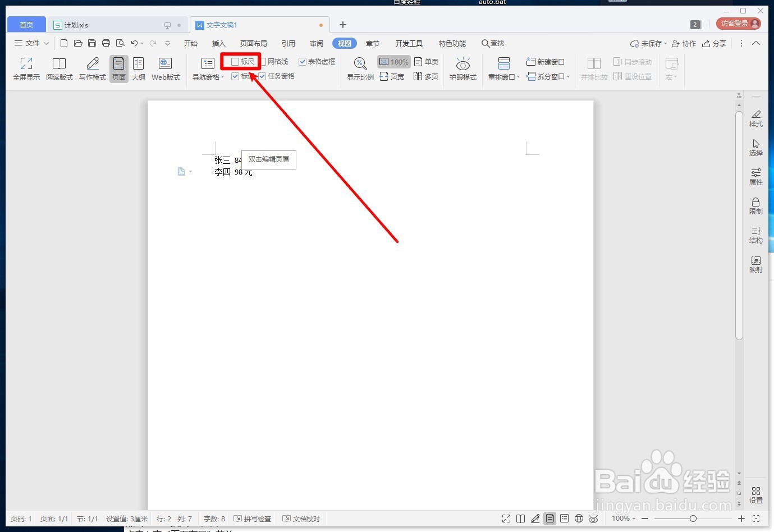Click outline view icon in status bar
Screen dimensions: 774x532
click(564, 519)
